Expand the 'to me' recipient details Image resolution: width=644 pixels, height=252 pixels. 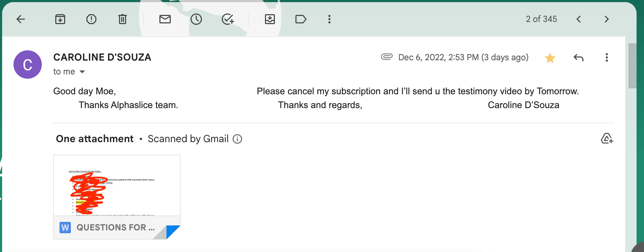(82, 72)
